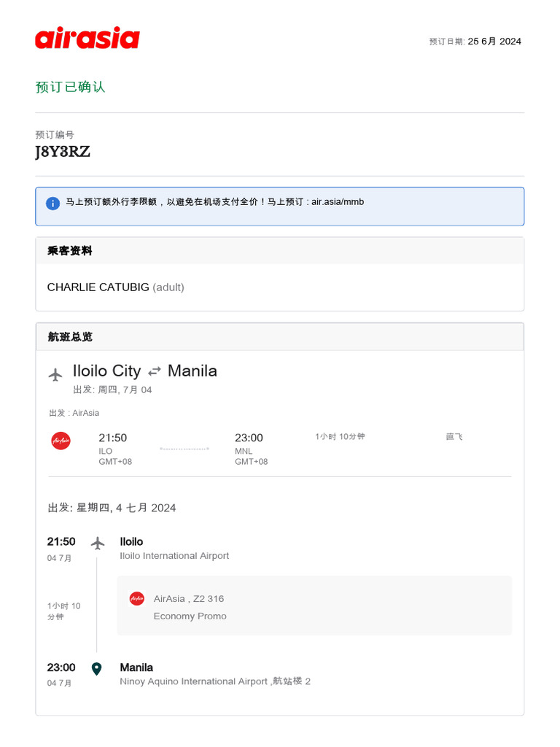Image resolution: width=560 pixels, height=747 pixels.
Task: Click the 出发 : AirAsia label
Action: click(x=74, y=413)
